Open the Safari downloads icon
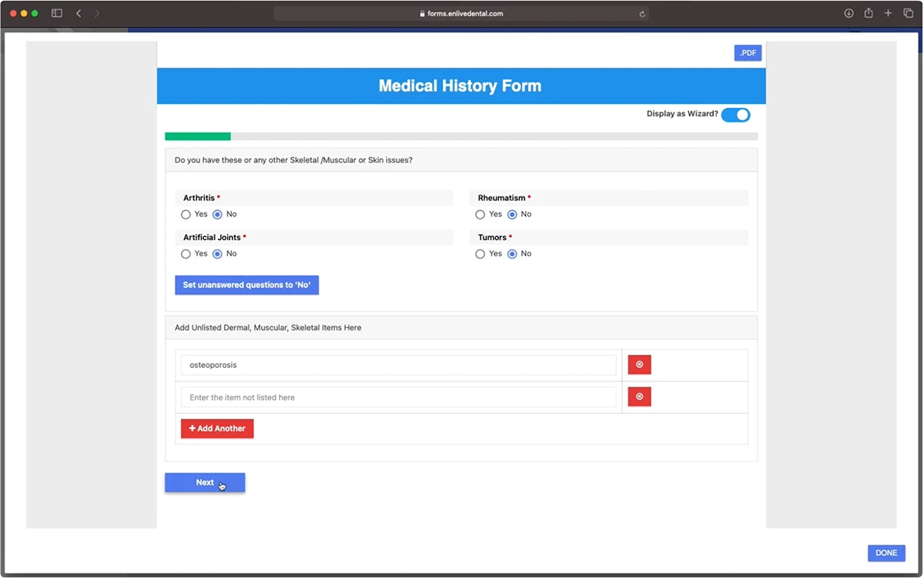This screenshot has width=924, height=578. click(849, 14)
